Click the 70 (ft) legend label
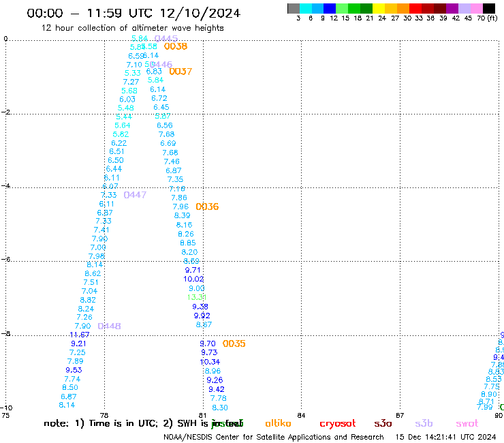This screenshot has width=504, height=443. click(x=487, y=18)
